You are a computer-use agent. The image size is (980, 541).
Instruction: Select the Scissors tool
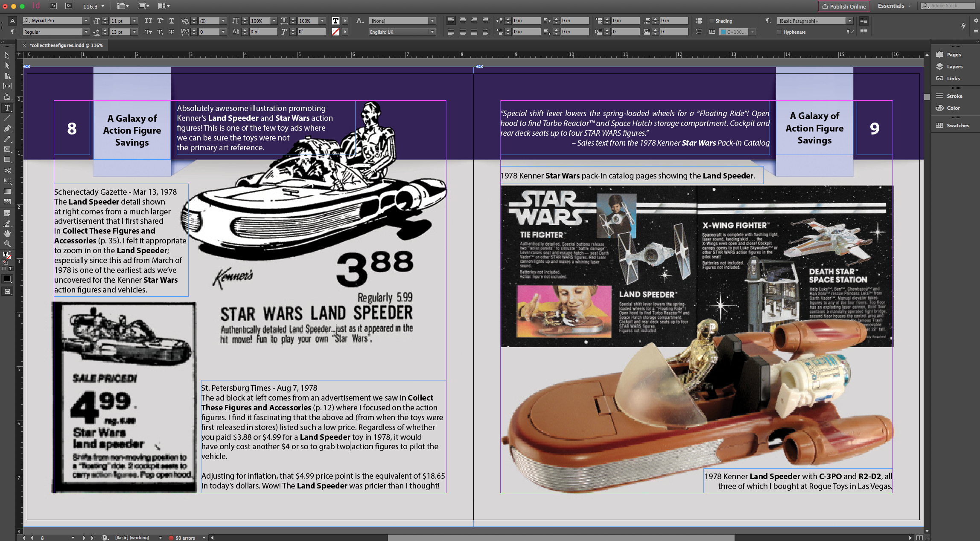coord(7,170)
